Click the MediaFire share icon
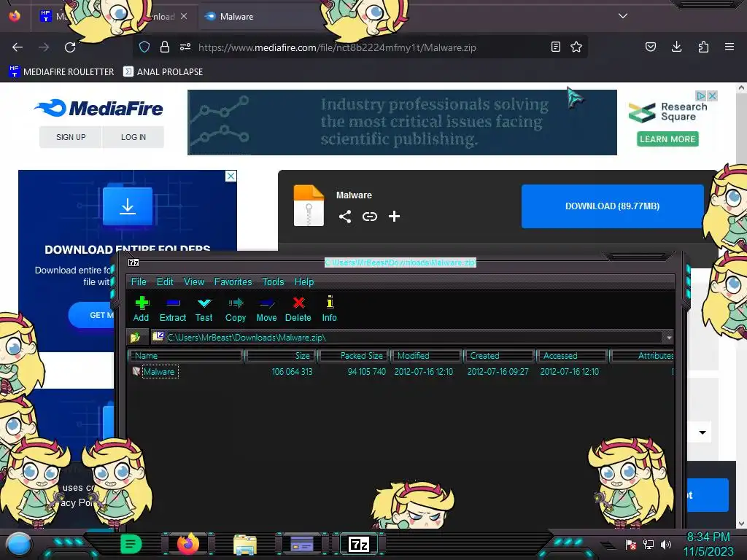The height and width of the screenshot is (560, 747). 345,217
